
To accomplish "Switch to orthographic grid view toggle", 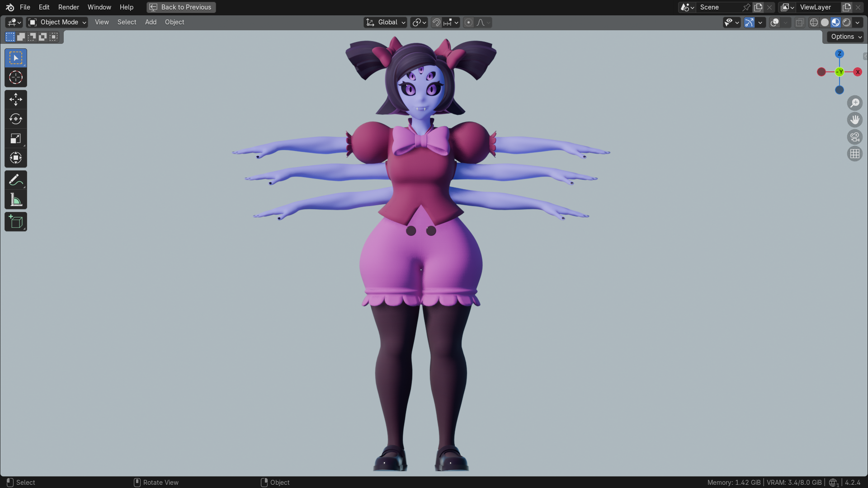I will pos(854,154).
